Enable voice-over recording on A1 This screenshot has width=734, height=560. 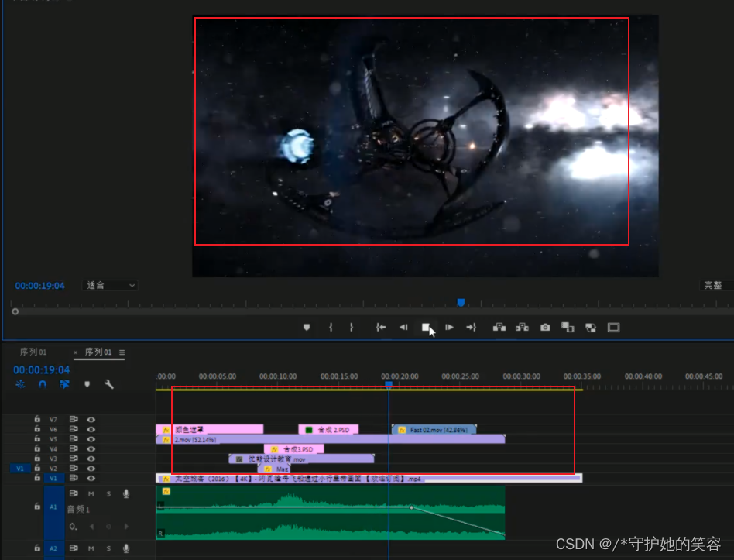click(x=126, y=494)
